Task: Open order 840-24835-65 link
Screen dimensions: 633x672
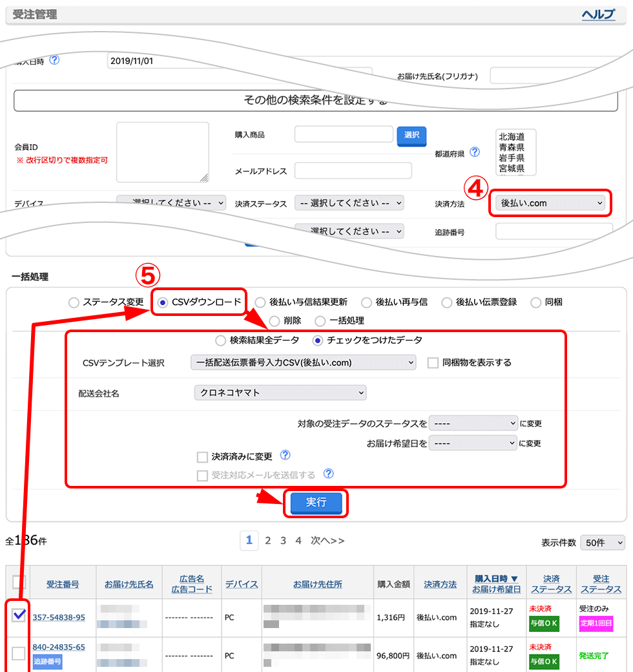Action: [59, 647]
